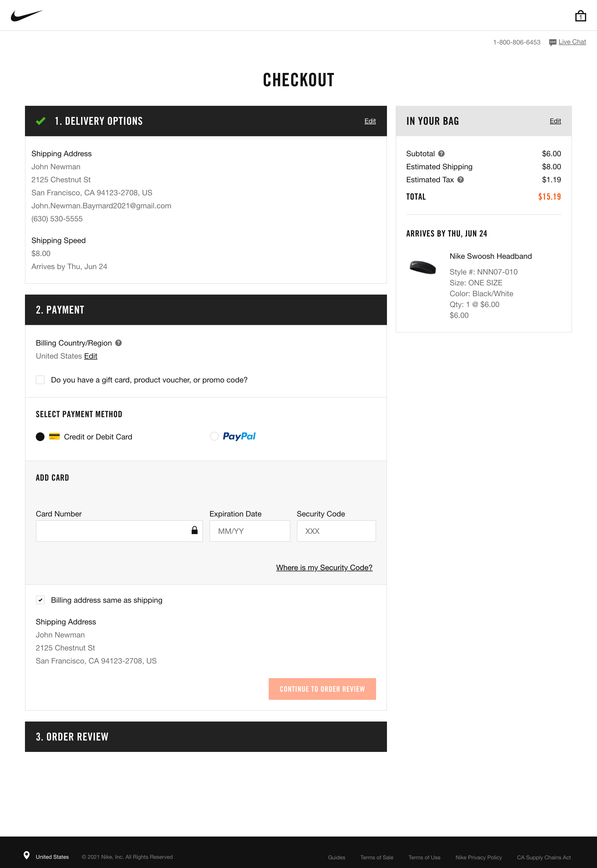597x868 pixels.
Task: Open Terms of Sale in the footer
Action: pos(377,857)
